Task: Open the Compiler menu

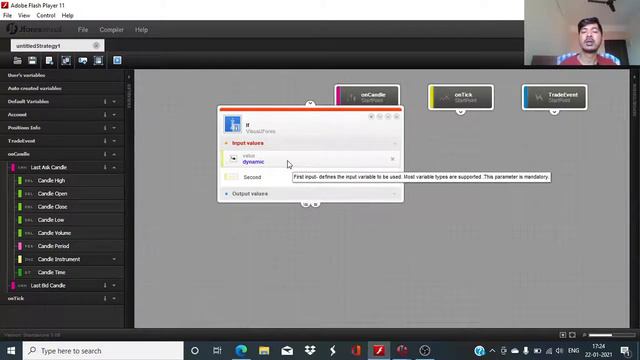Action: pyautogui.click(x=111, y=30)
